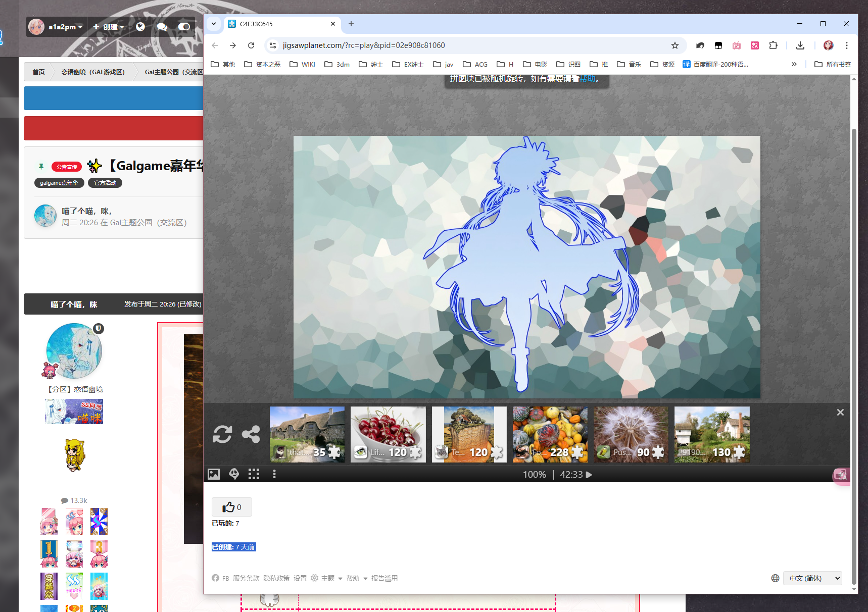Expand the 帮助 help dropdown in footer
Screen dimensions: 868x612
click(357, 578)
